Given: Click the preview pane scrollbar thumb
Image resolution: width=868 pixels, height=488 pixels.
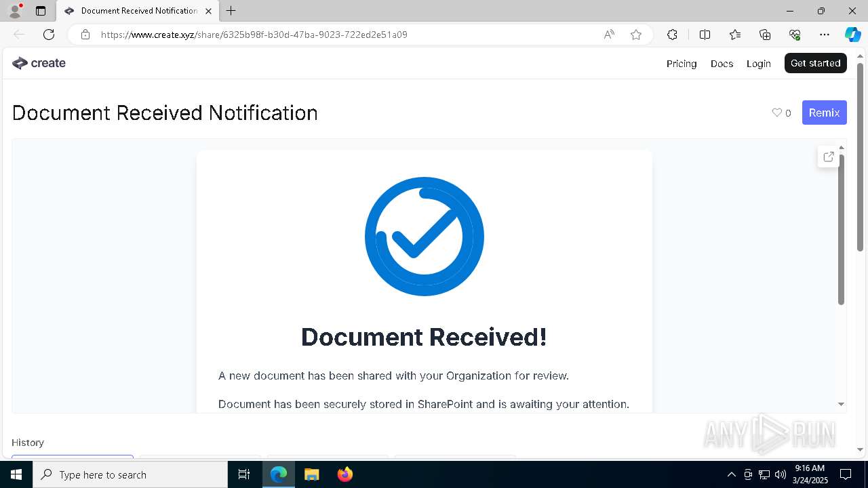Looking at the screenshot, I should tap(842, 229).
